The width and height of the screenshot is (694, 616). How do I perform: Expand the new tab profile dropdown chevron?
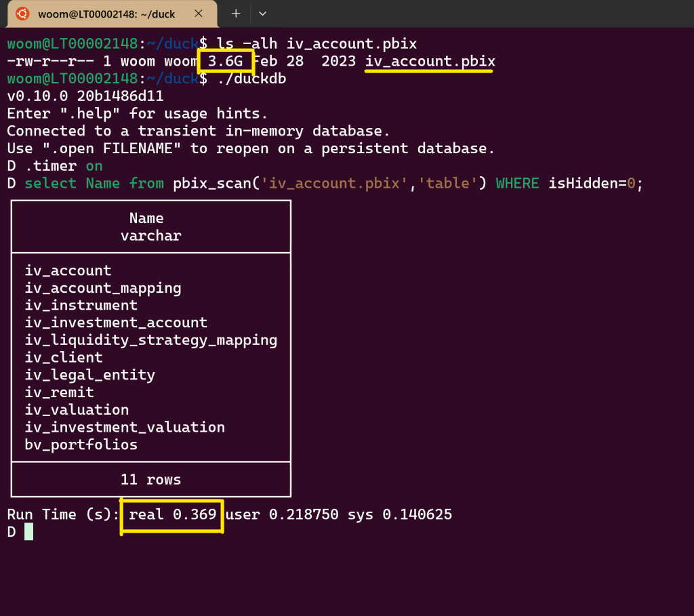263,13
